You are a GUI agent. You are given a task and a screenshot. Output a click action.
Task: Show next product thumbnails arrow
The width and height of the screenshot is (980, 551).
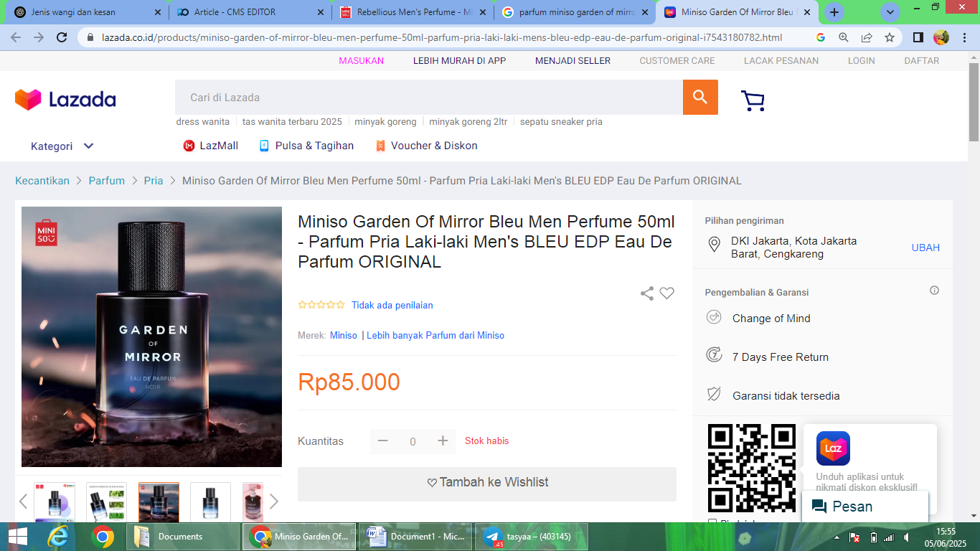[273, 501]
